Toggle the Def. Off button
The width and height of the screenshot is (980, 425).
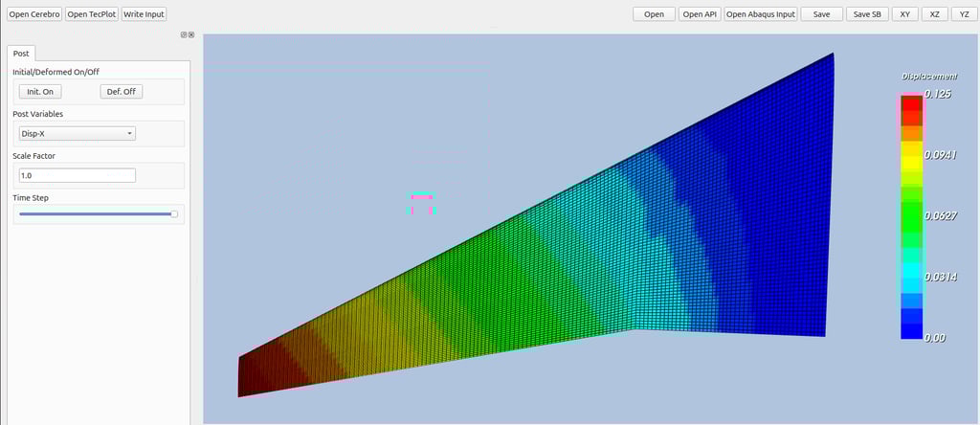point(122,92)
